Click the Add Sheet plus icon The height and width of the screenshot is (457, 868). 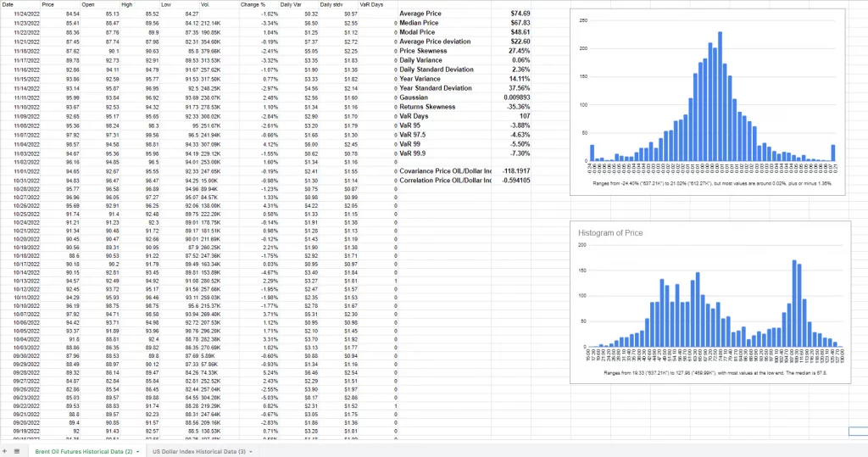(x=6, y=451)
